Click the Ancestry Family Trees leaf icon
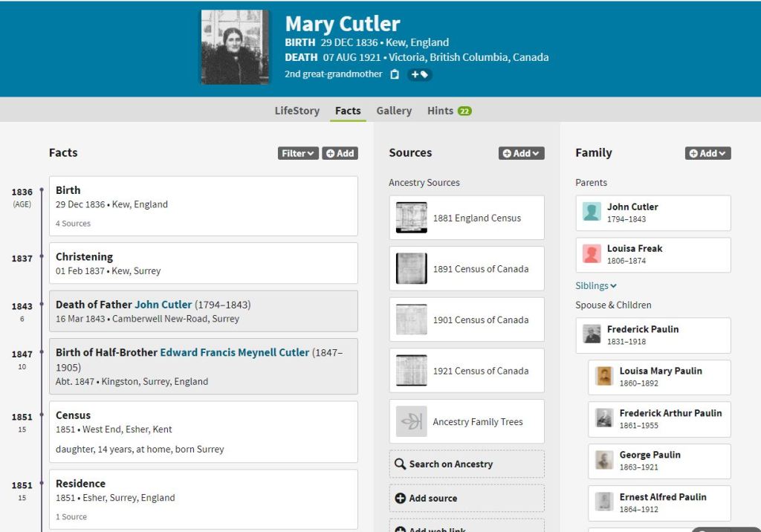The height and width of the screenshot is (532, 761). click(411, 421)
